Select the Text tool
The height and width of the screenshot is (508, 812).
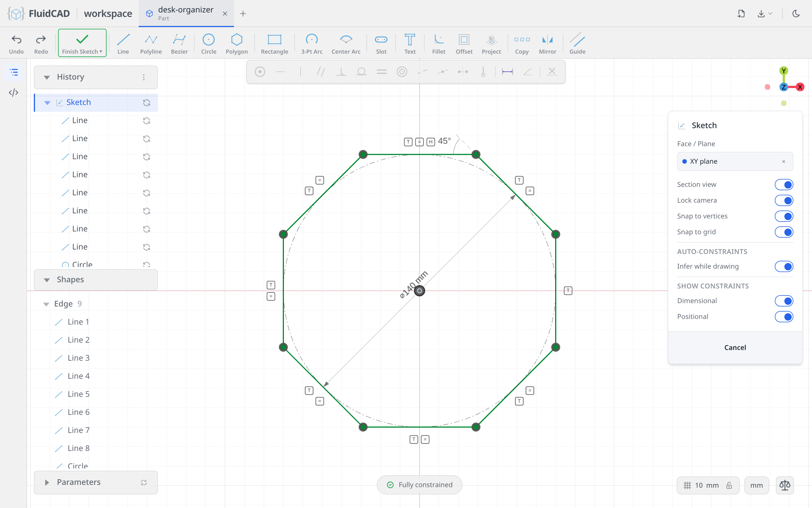pyautogui.click(x=410, y=44)
